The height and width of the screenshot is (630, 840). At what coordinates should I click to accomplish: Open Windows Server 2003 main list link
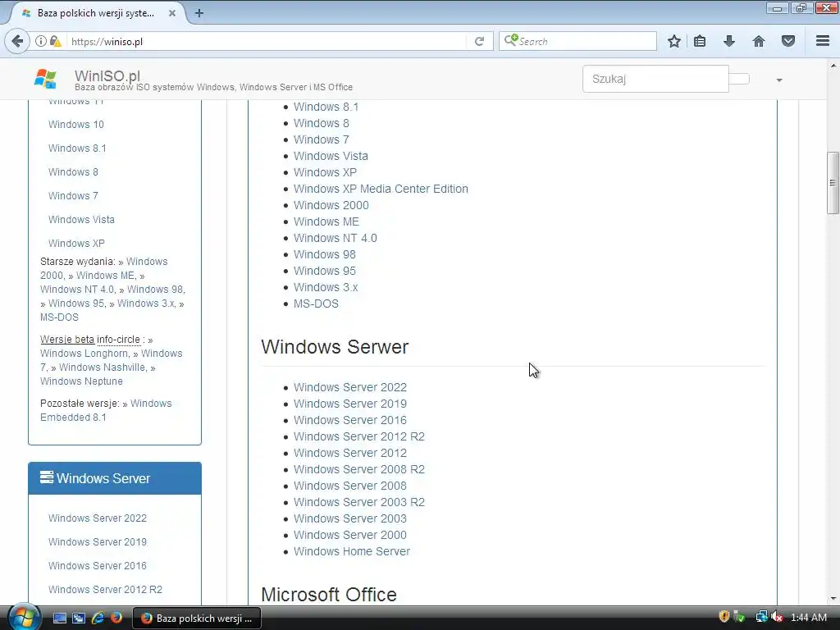(x=350, y=518)
